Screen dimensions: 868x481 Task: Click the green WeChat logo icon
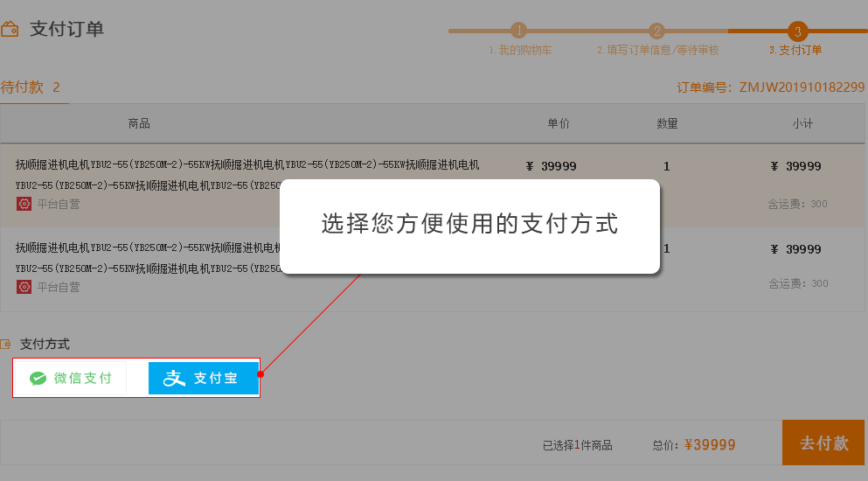pos(38,379)
